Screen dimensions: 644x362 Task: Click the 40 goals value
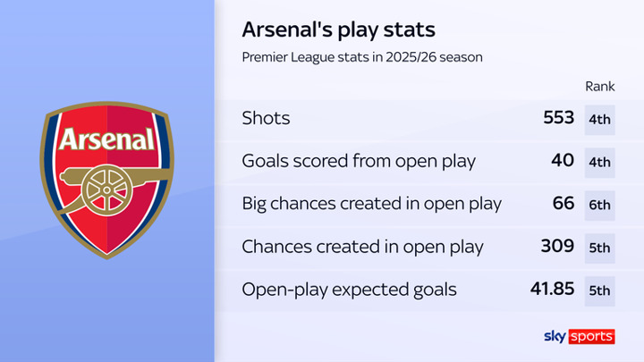(563, 161)
